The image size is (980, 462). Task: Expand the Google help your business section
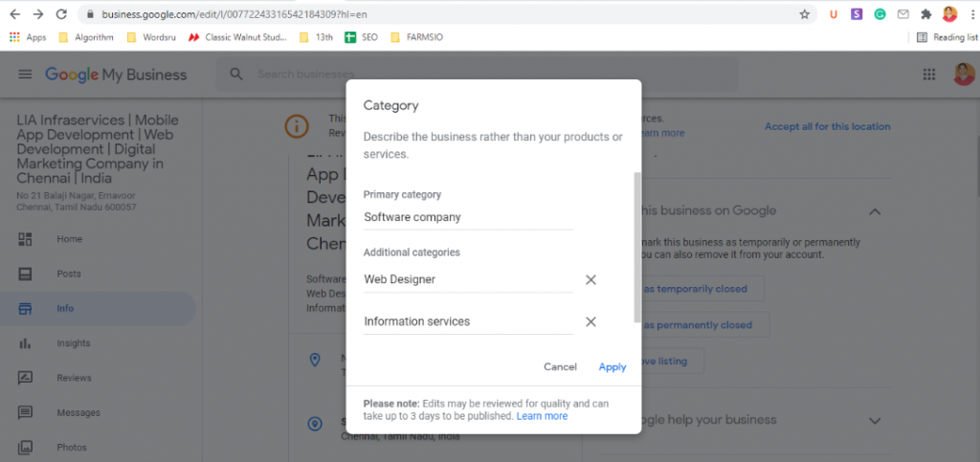[x=875, y=420]
